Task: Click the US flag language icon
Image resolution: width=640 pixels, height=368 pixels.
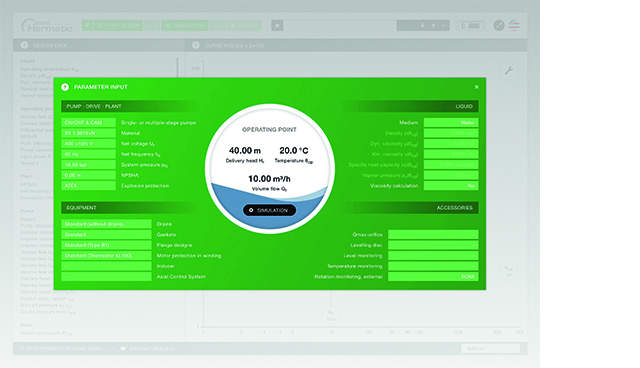Action: tap(514, 25)
